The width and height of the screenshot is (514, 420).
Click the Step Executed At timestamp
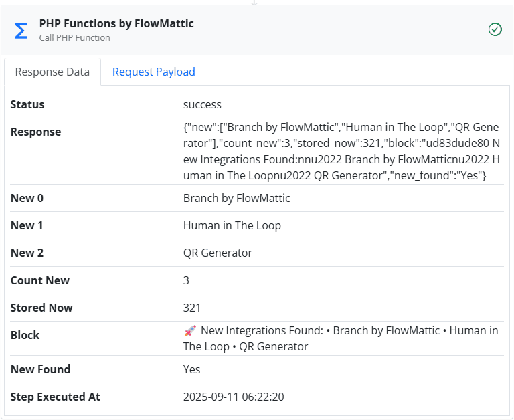(234, 397)
